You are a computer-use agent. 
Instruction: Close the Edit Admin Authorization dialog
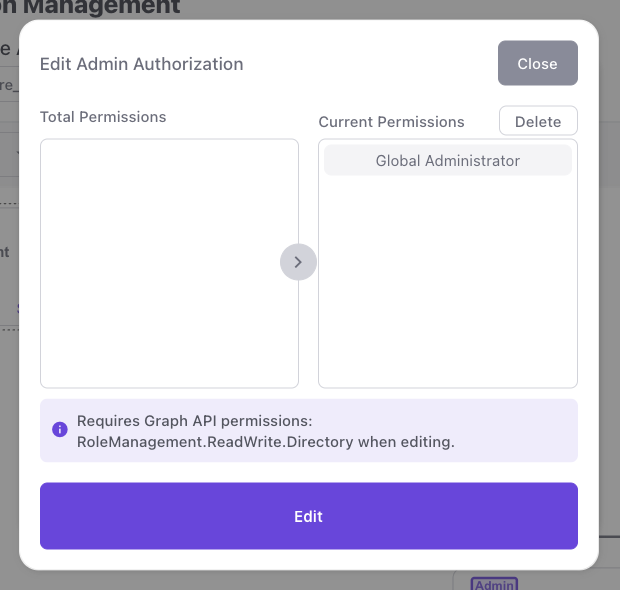(x=537, y=63)
